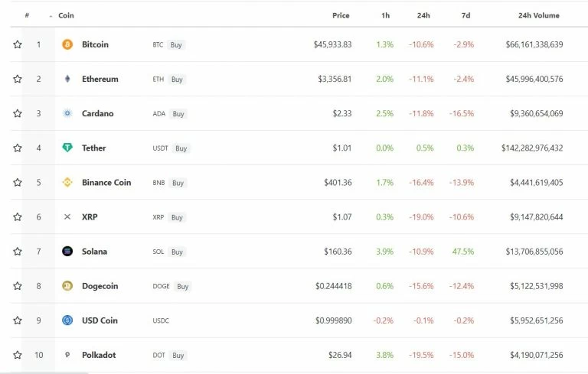Sort by 1h change column header
This screenshot has width=588, height=374.
[386, 15]
